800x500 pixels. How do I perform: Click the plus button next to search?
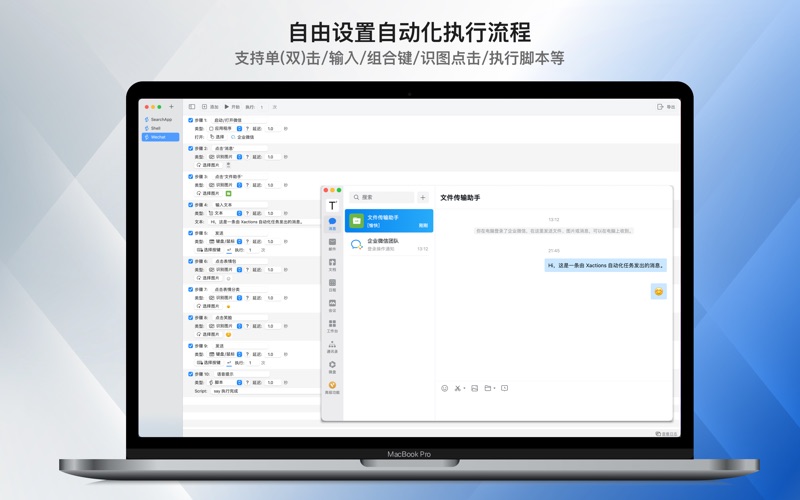(422, 197)
